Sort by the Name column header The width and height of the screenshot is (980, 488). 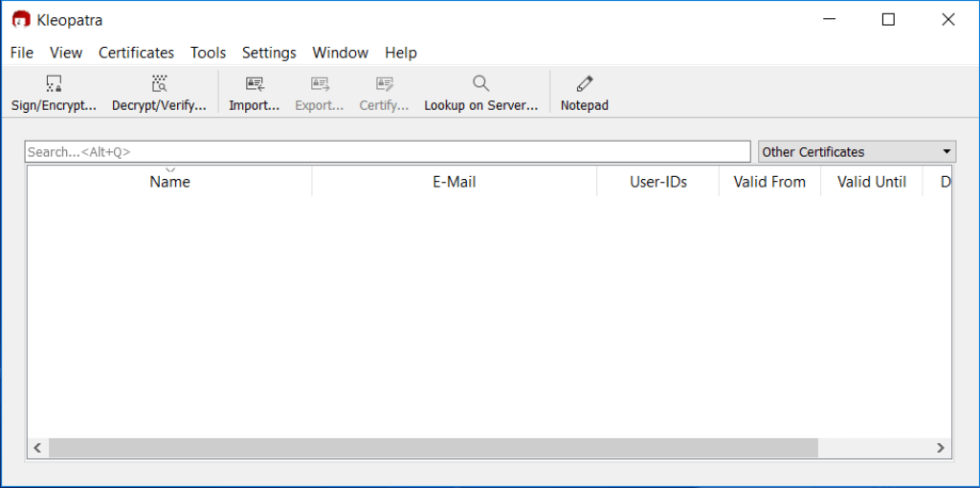[x=169, y=182]
